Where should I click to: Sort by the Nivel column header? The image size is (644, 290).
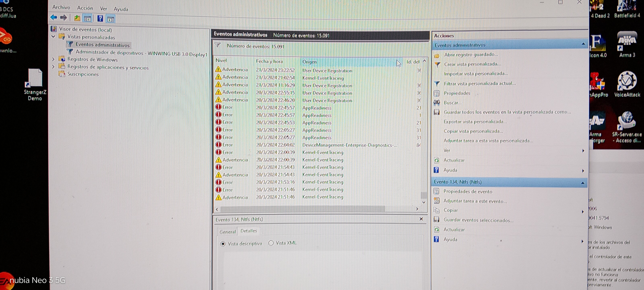coord(234,60)
